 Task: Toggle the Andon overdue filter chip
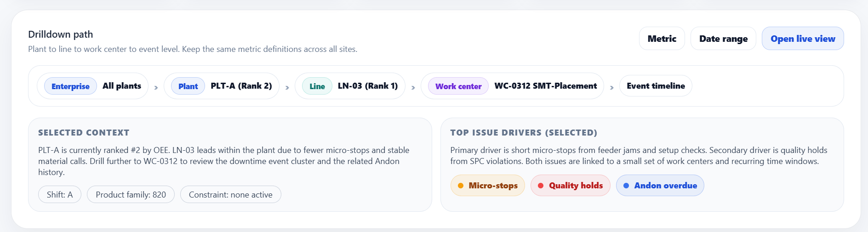pos(660,186)
